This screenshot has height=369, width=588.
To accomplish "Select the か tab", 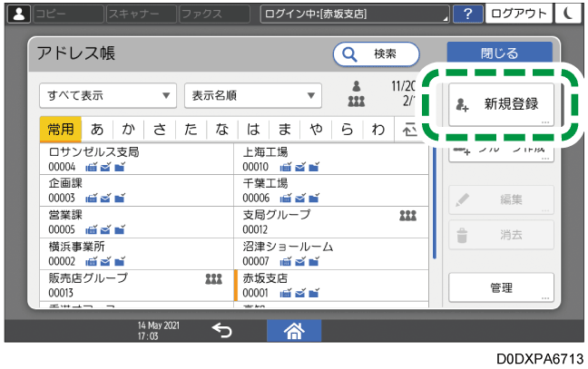I will [x=128, y=130].
